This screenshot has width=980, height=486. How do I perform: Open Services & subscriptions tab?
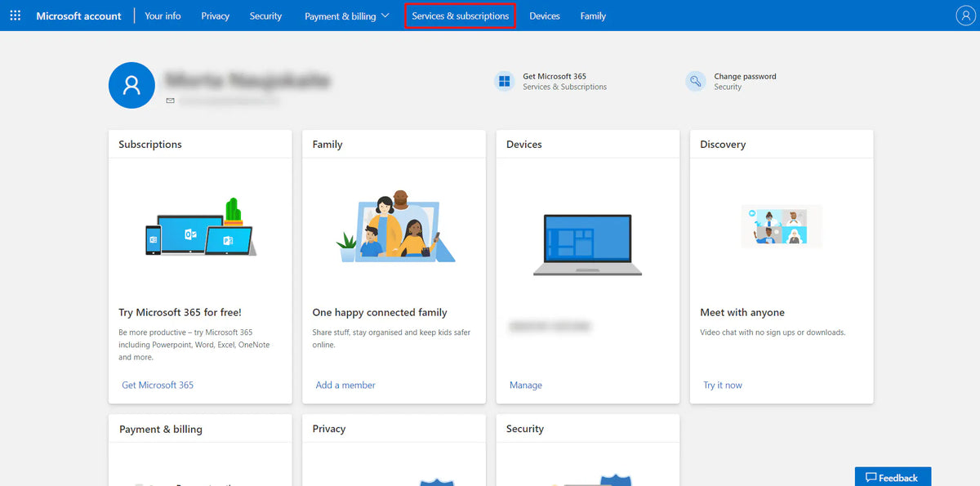[461, 16]
